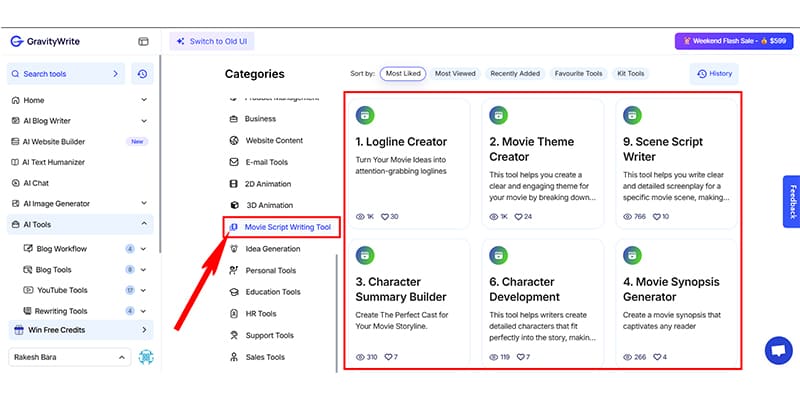Click the categories list vertical scrollbar
Image resolution: width=800 pixels, height=400 pixels.
(x=336, y=300)
